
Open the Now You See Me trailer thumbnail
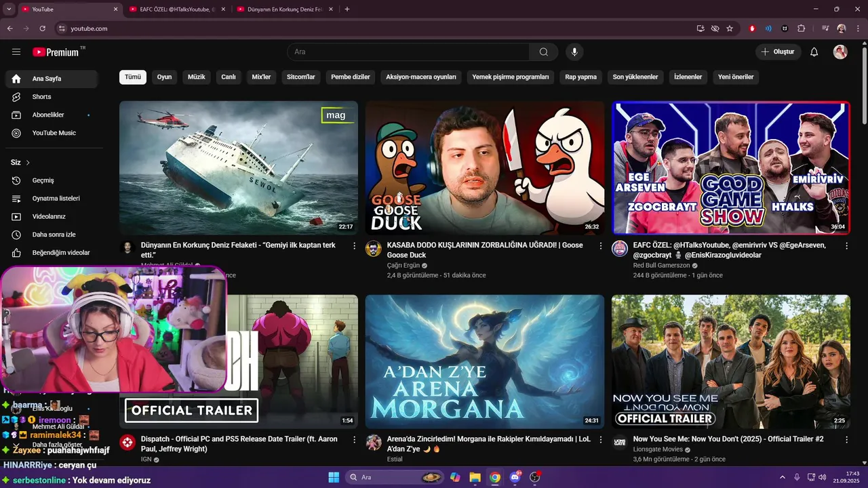[x=731, y=361]
